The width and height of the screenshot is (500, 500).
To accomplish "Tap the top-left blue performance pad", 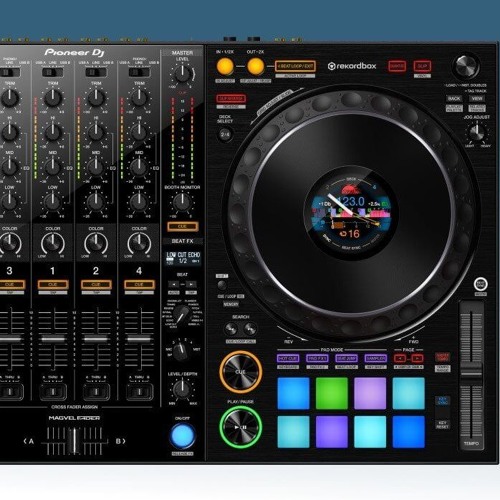I will 293,393.
